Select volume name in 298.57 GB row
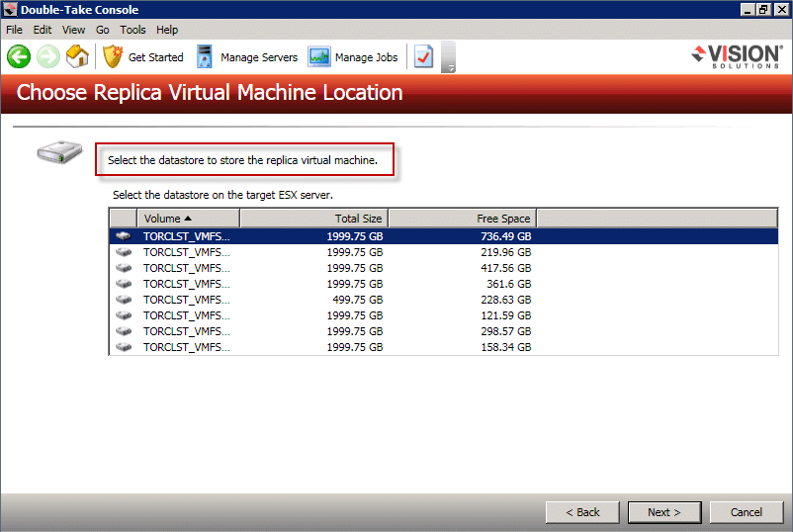Screen dimensions: 793x532 (186, 331)
